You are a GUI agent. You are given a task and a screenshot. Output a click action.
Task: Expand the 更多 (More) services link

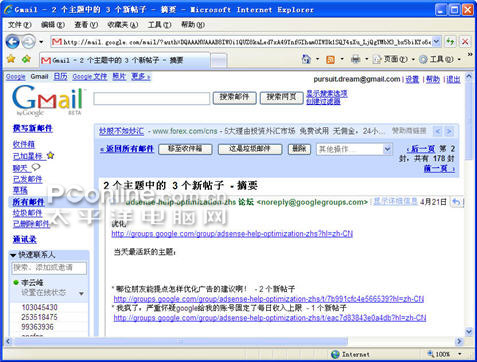(x=141, y=77)
